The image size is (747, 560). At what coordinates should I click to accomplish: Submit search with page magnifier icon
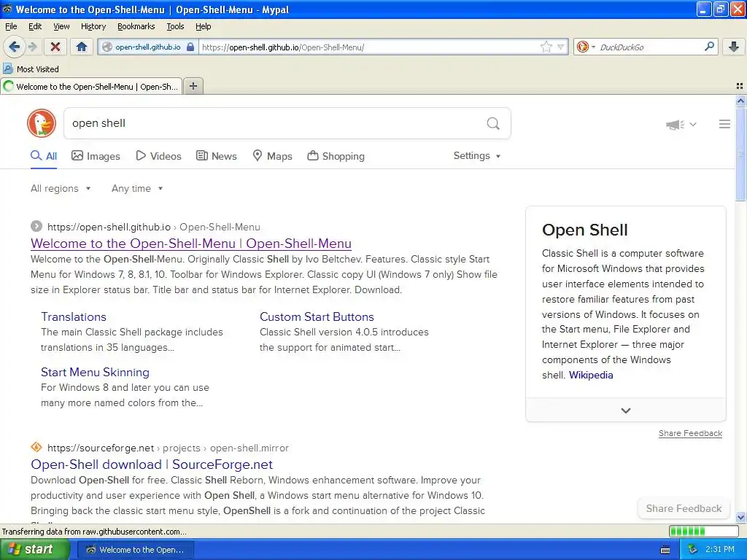click(493, 124)
